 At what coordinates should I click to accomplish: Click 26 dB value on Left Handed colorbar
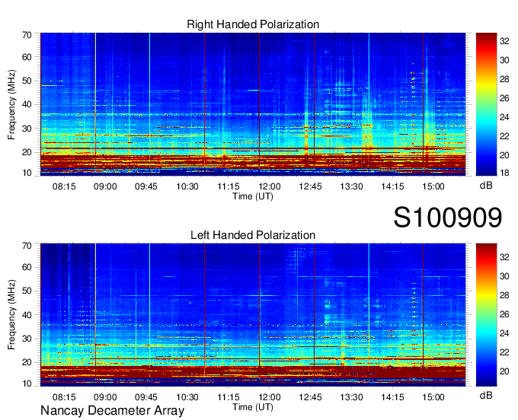pyautogui.click(x=504, y=314)
